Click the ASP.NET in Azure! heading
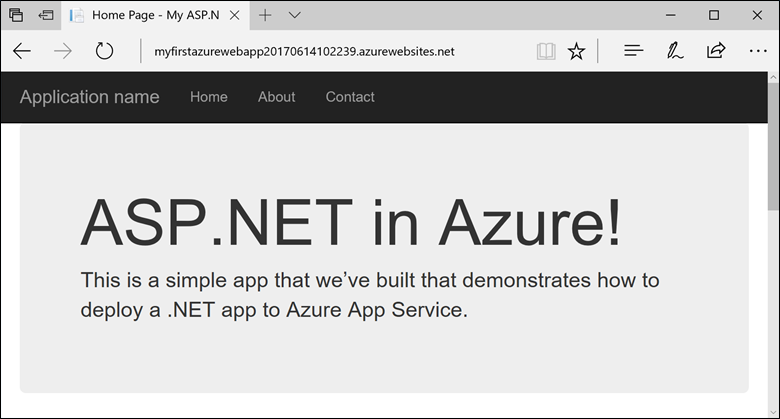 coord(351,221)
